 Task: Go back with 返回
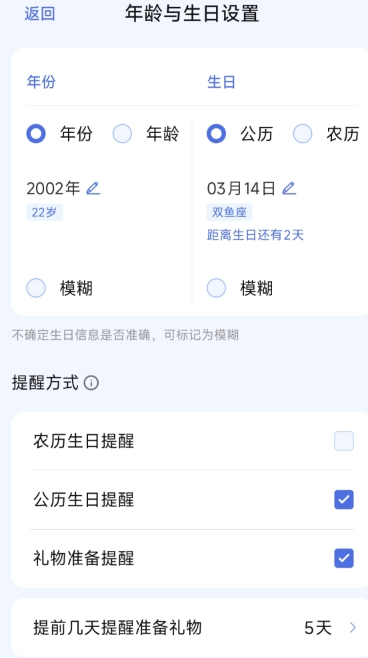pos(40,14)
